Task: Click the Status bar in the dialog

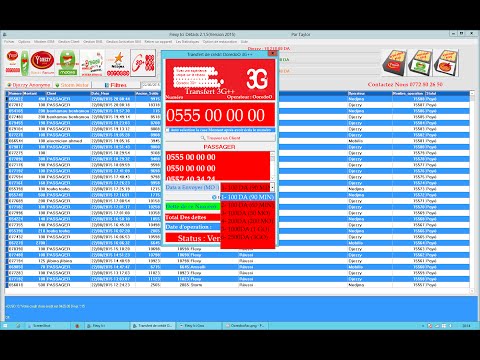Action: [x=193, y=238]
